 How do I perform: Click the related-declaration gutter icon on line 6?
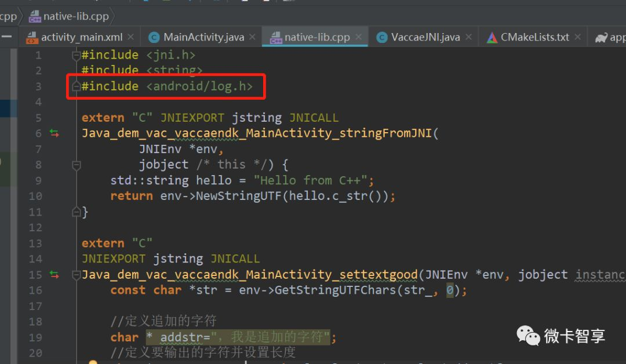[x=54, y=133]
